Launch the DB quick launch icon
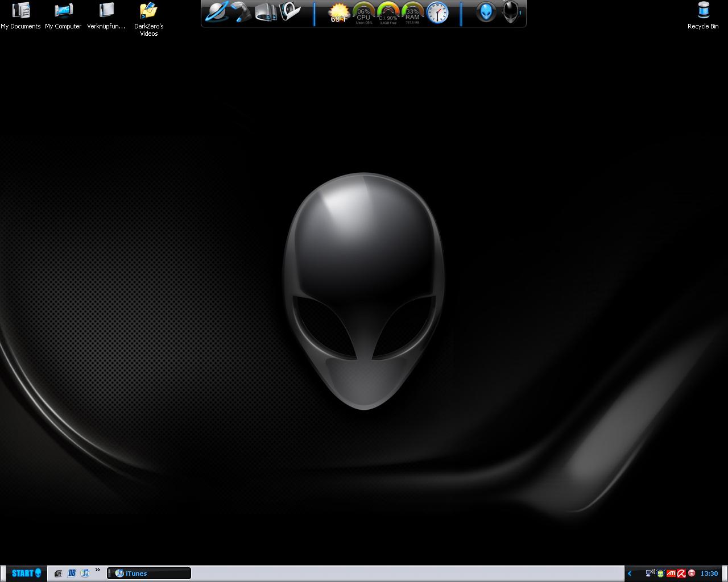Image resolution: width=728 pixels, height=582 pixels. point(72,573)
